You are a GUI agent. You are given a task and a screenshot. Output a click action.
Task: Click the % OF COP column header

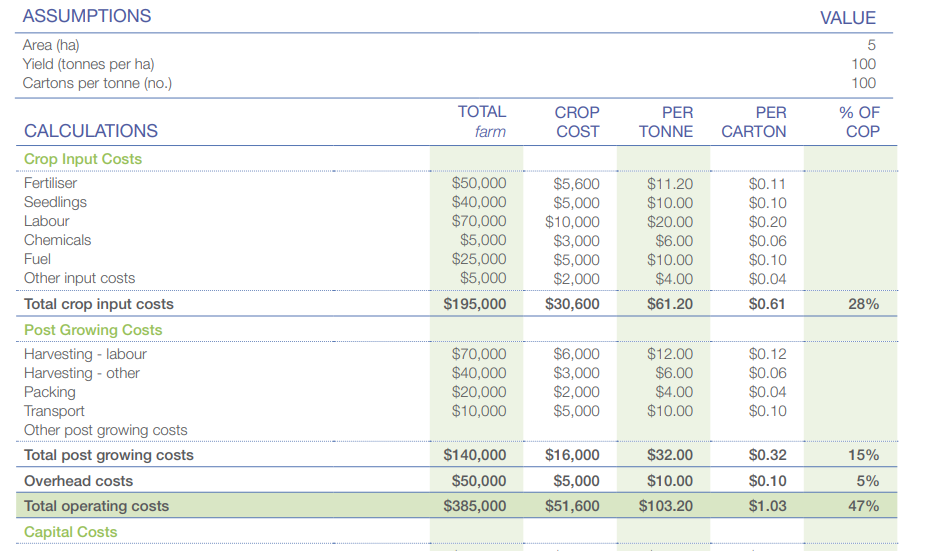pyautogui.click(x=859, y=122)
